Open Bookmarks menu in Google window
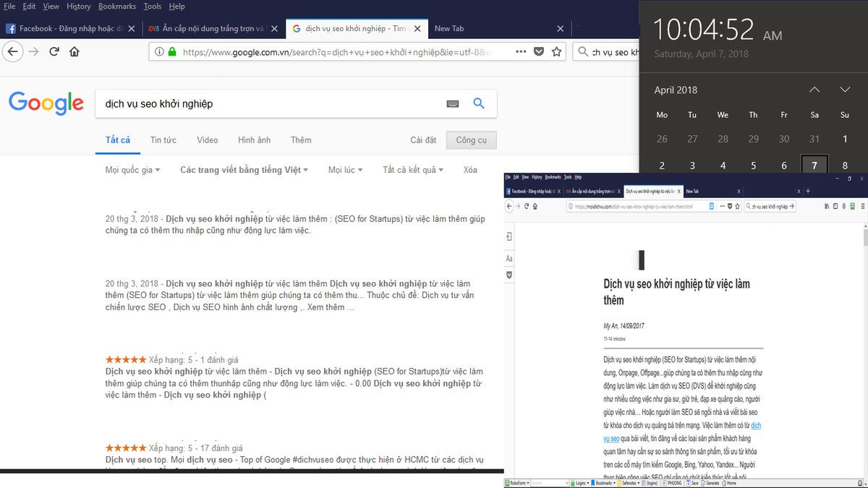Image resolution: width=868 pixels, height=488 pixels. point(117,7)
